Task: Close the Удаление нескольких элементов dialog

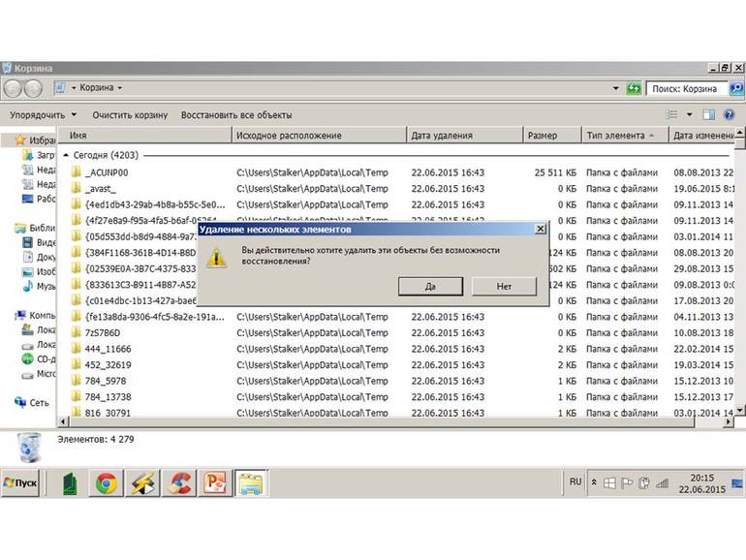Action: tap(540, 230)
